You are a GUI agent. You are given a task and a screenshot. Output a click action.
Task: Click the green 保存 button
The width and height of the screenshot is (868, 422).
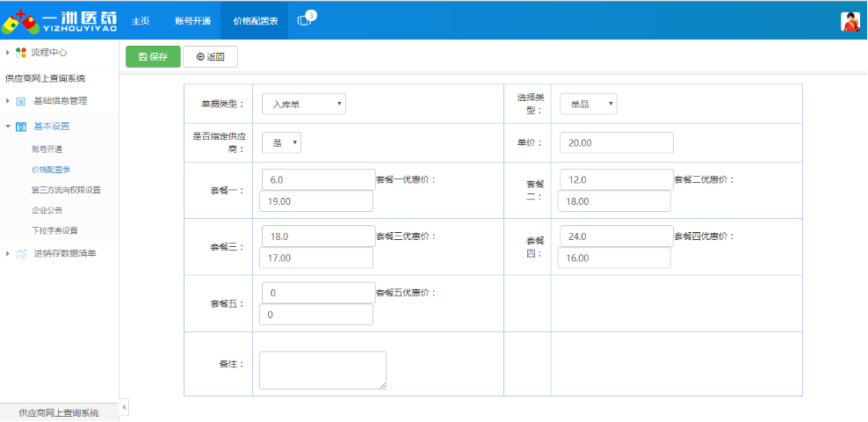click(153, 56)
